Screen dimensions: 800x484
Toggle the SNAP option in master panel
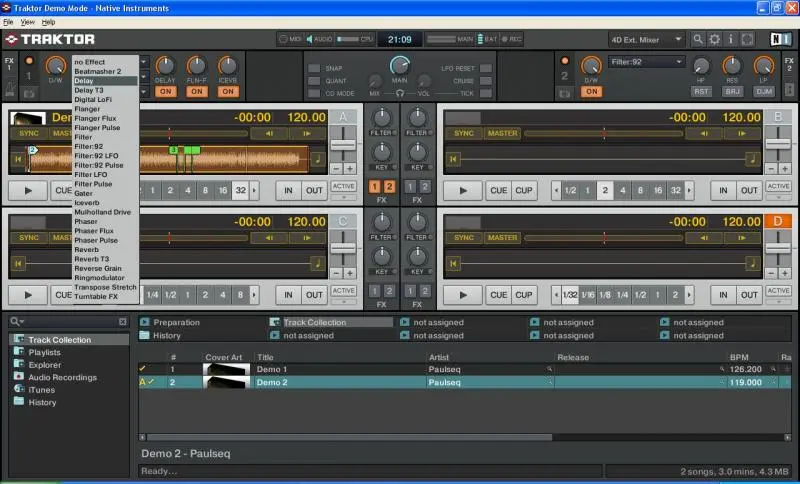314,67
